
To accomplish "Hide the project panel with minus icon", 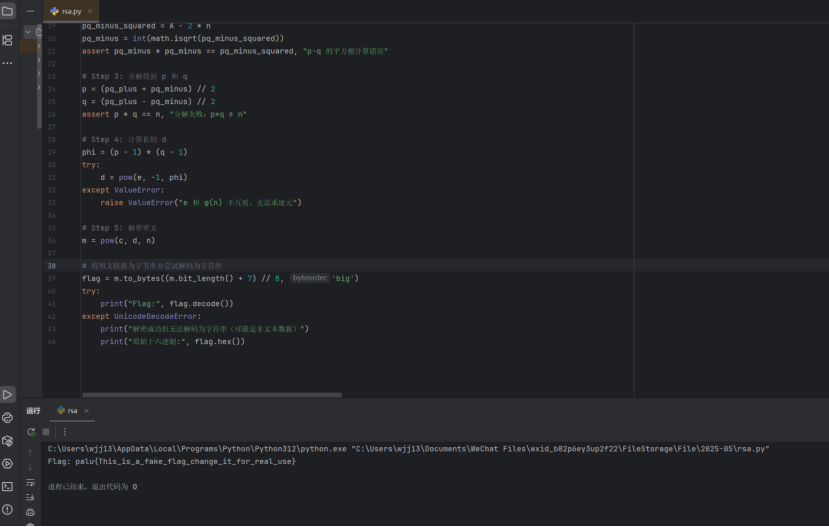I will (x=30, y=11).
